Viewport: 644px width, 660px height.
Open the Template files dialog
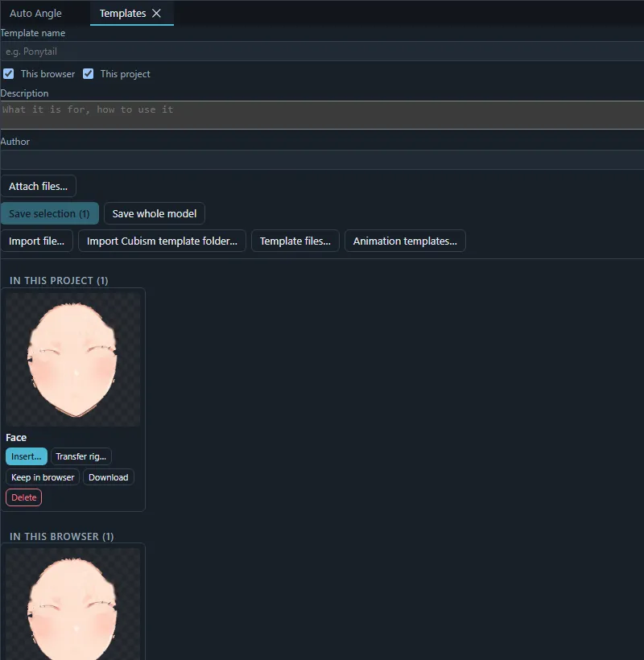pos(295,241)
